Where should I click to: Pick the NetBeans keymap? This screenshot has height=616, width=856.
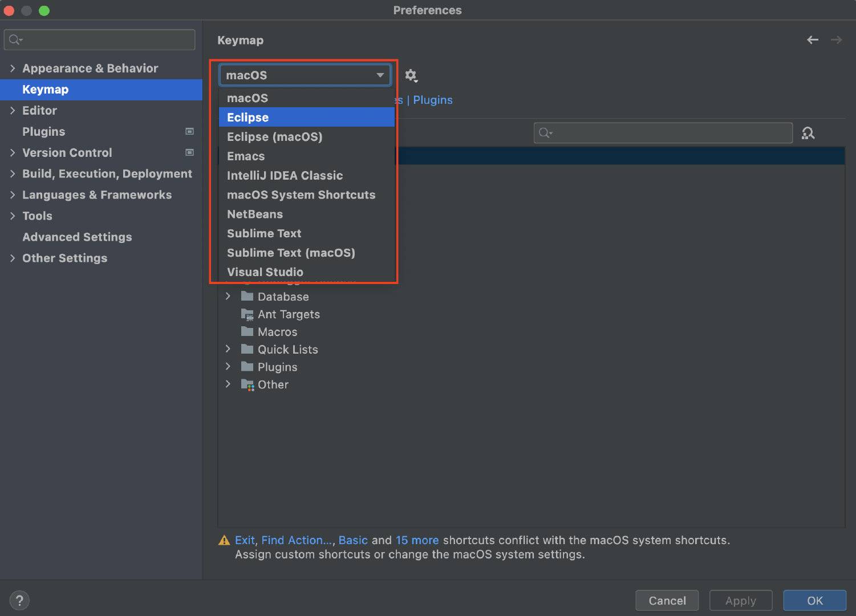307,214
